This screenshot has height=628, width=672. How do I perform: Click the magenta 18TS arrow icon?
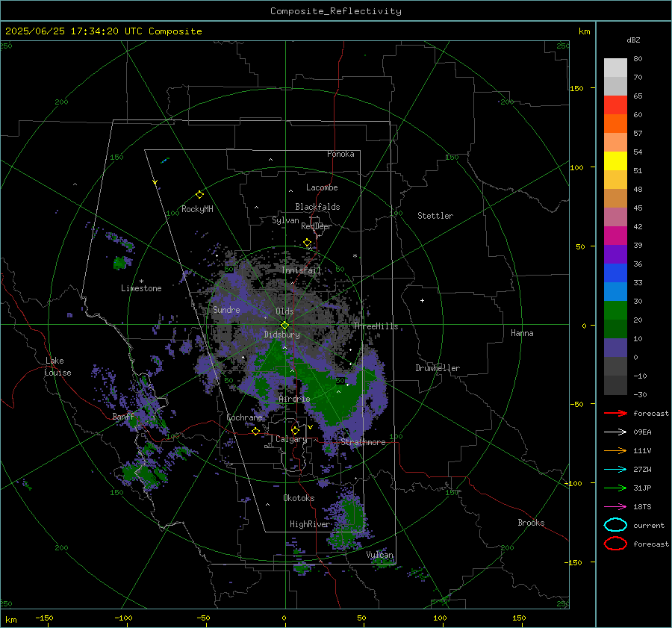(615, 507)
